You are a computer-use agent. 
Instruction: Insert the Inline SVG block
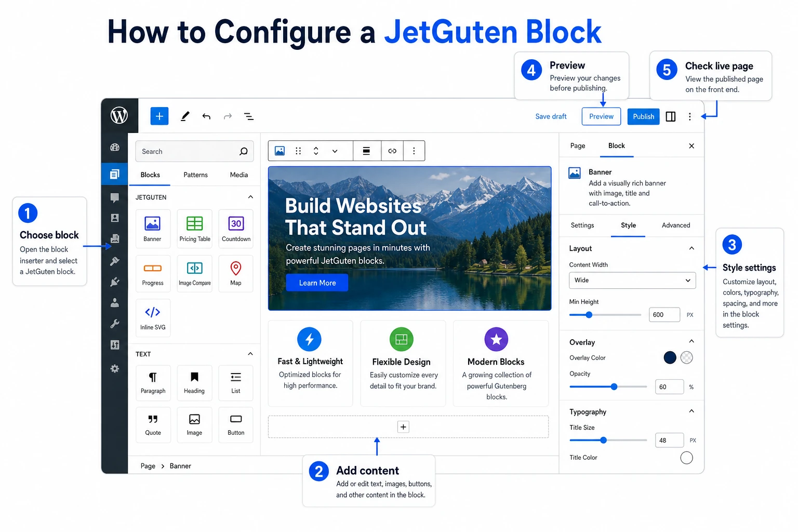click(153, 318)
